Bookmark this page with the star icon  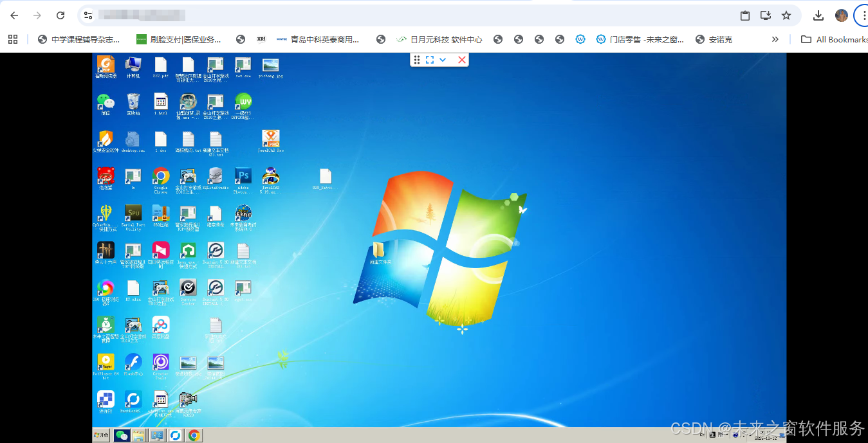pos(786,15)
